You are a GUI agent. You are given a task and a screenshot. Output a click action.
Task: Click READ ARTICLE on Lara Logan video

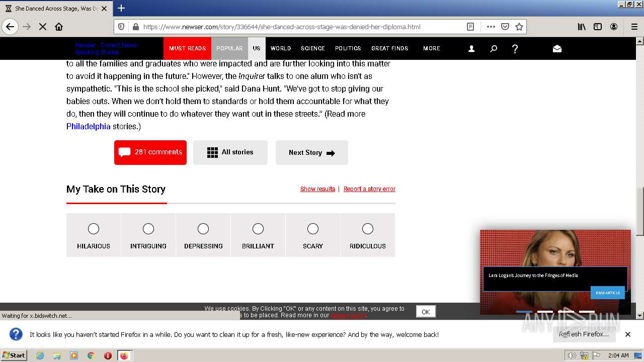pyautogui.click(x=608, y=293)
